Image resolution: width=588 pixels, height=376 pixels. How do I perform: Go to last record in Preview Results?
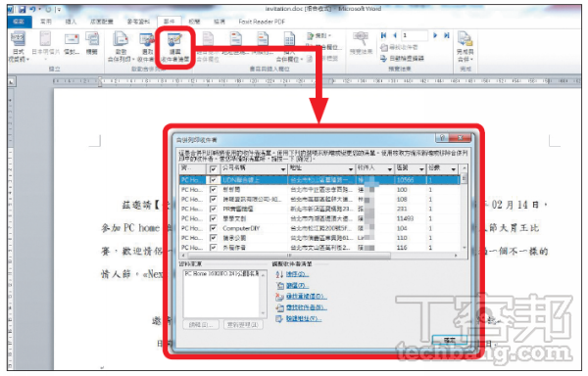click(446, 35)
